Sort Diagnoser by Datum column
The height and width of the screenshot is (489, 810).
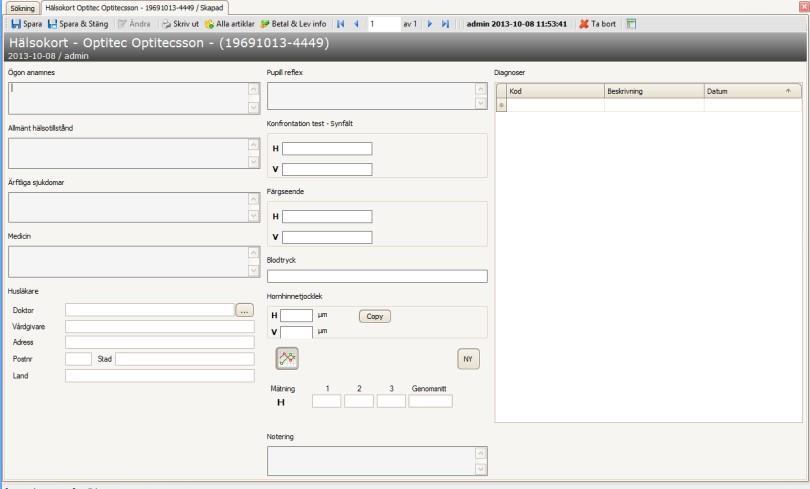click(x=753, y=91)
